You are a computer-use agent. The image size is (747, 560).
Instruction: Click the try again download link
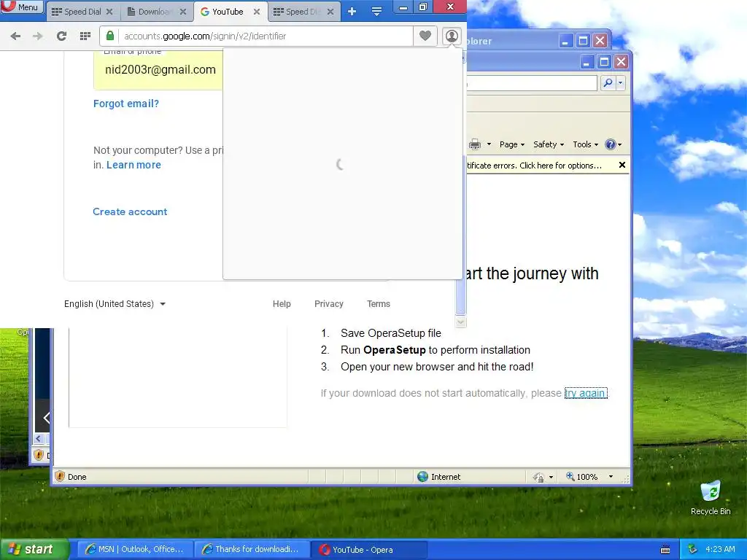point(586,393)
